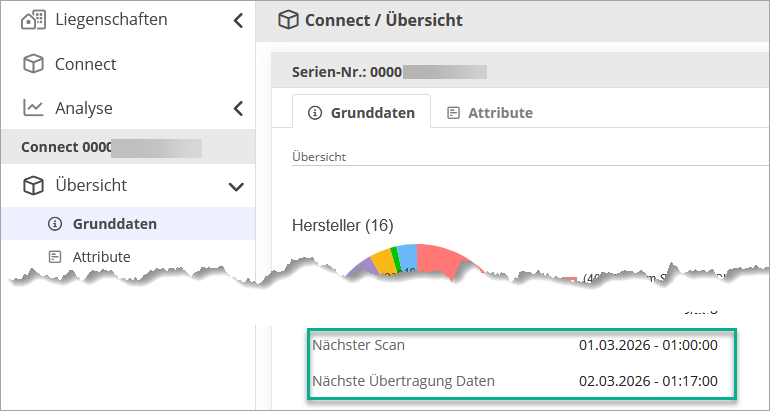Switch to the Attribute tab
The image size is (770, 411).
pos(499,113)
